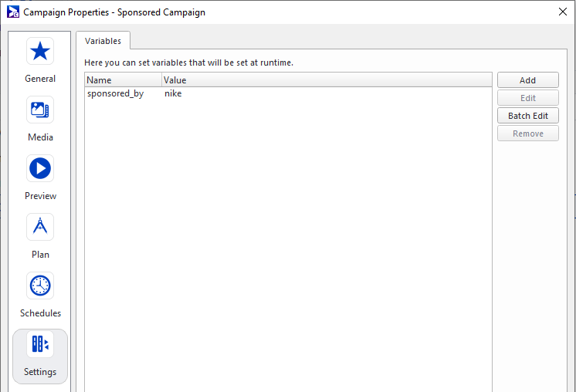576x392 pixels.
Task: Sort by the Value column header
Action: pos(327,79)
